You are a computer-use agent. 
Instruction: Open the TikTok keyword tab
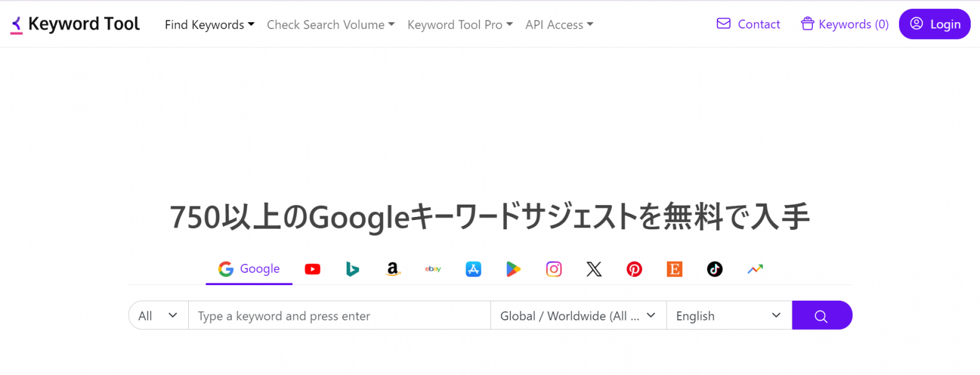714,269
